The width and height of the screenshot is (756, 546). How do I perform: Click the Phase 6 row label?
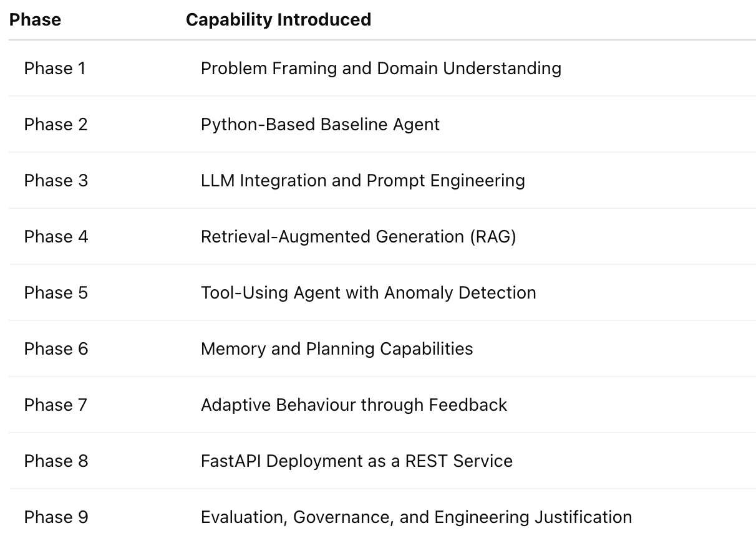pos(56,349)
